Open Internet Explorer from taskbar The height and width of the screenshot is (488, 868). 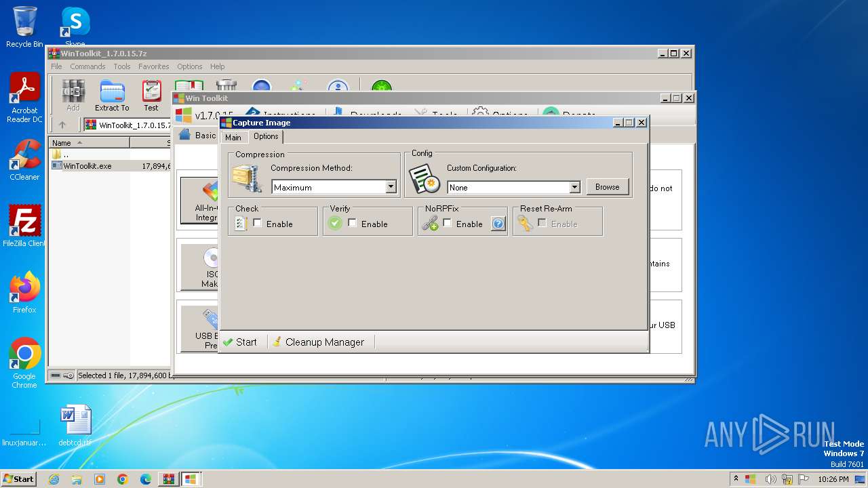54,479
